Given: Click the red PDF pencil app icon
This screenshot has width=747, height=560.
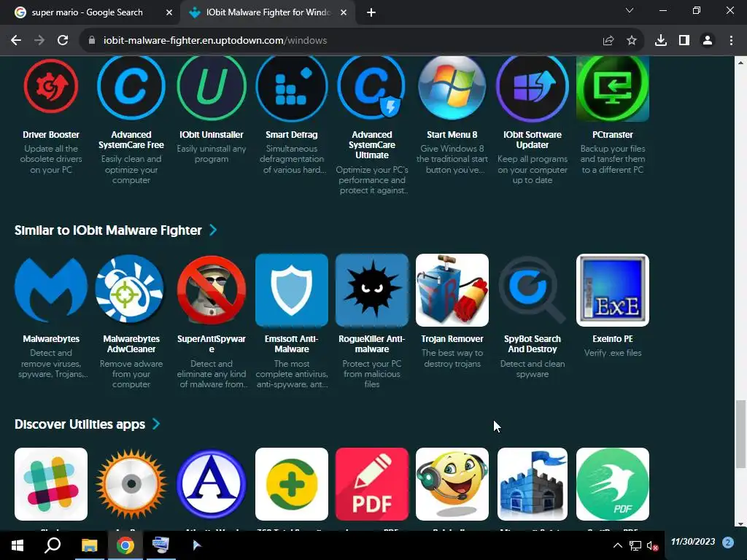Looking at the screenshot, I should click(x=372, y=484).
